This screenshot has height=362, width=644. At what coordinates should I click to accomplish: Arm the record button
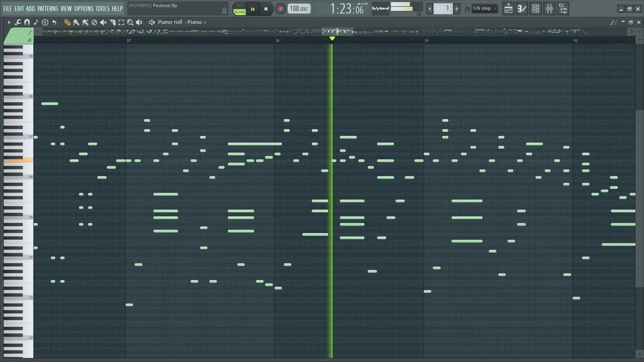click(x=280, y=9)
